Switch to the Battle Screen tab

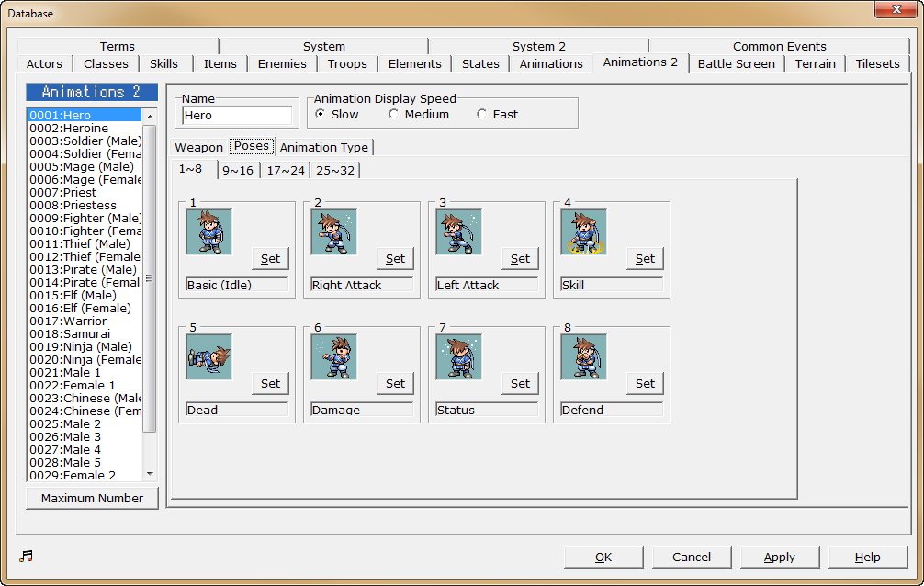point(737,64)
